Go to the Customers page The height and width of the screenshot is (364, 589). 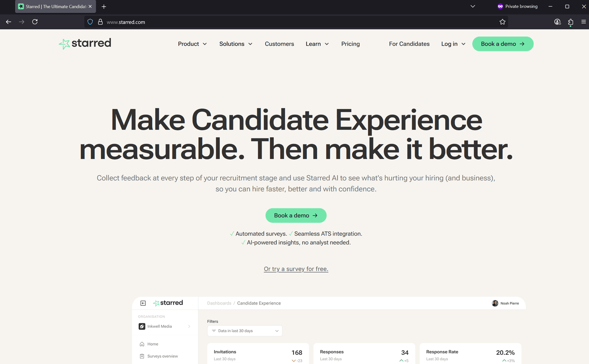click(279, 44)
